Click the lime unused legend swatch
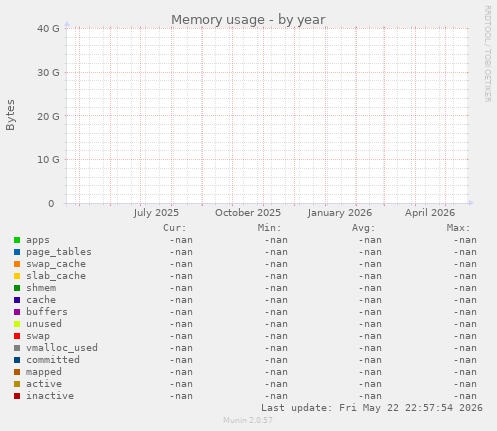This screenshot has width=497, height=431. click(x=17, y=324)
